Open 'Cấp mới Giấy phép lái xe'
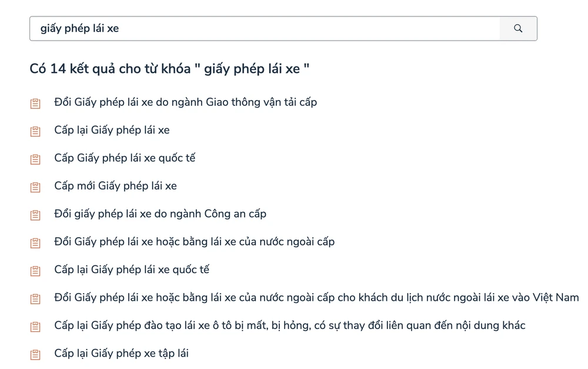Image resolution: width=588 pixels, height=369 pixels. pos(115,185)
